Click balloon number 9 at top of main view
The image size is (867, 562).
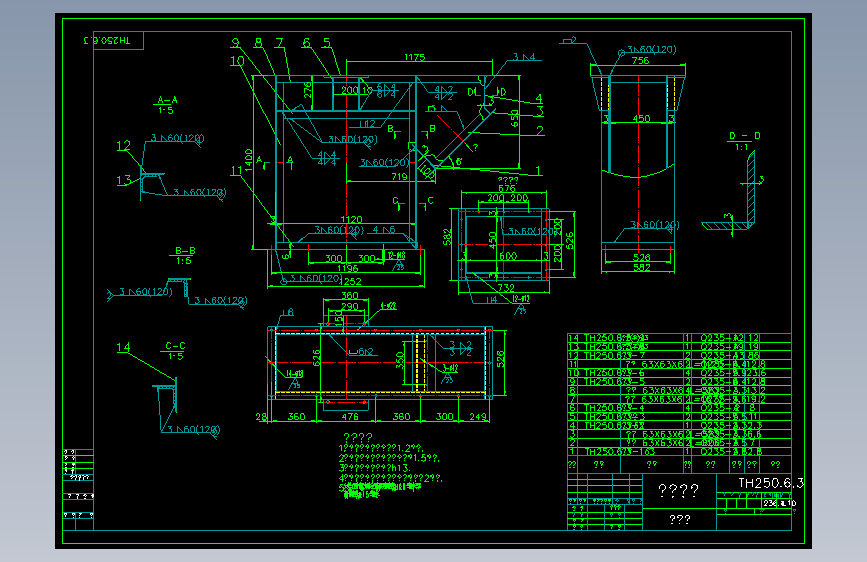(x=236, y=43)
